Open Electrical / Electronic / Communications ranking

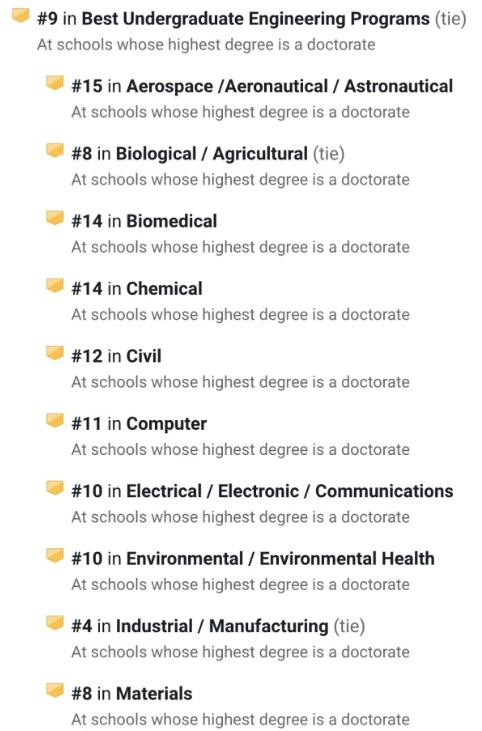coord(289,491)
